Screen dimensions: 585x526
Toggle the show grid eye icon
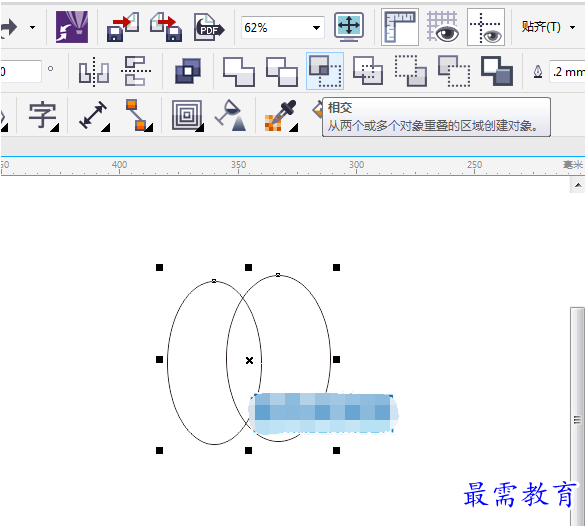click(x=443, y=27)
